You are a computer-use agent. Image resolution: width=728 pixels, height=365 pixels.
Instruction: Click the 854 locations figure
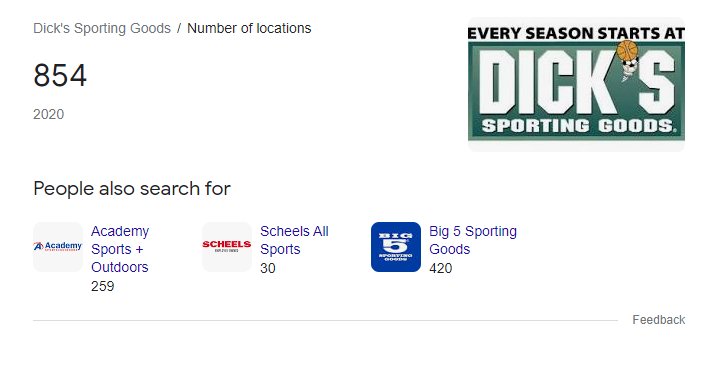[x=60, y=75]
